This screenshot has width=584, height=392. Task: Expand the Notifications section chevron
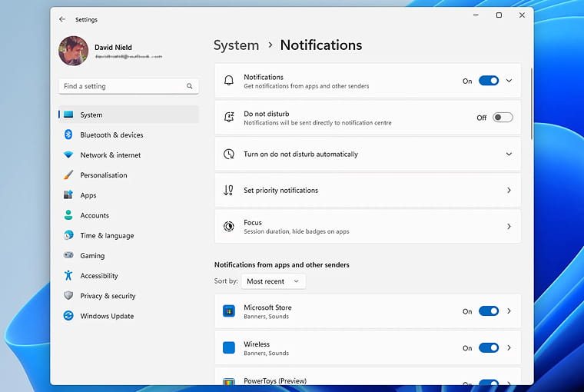pyautogui.click(x=509, y=81)
